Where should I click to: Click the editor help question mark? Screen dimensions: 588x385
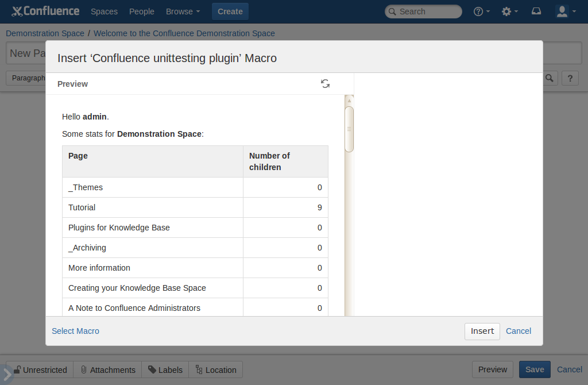pos(570,78)
